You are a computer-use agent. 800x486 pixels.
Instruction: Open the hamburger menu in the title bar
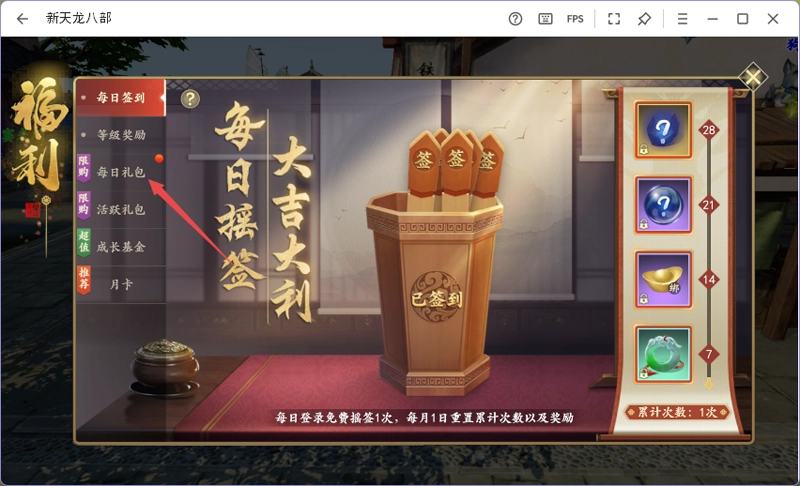coord(683,19)
